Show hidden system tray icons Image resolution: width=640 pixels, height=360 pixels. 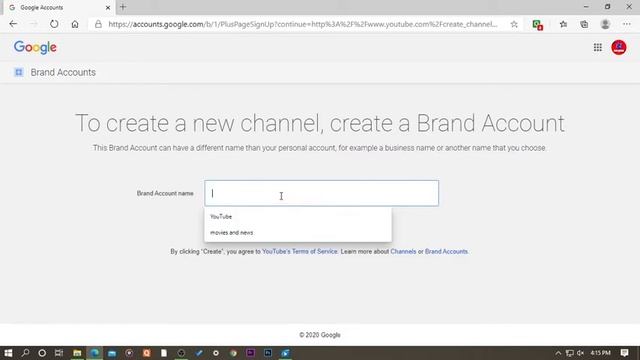pyautogui.click(x=558, y=353)
